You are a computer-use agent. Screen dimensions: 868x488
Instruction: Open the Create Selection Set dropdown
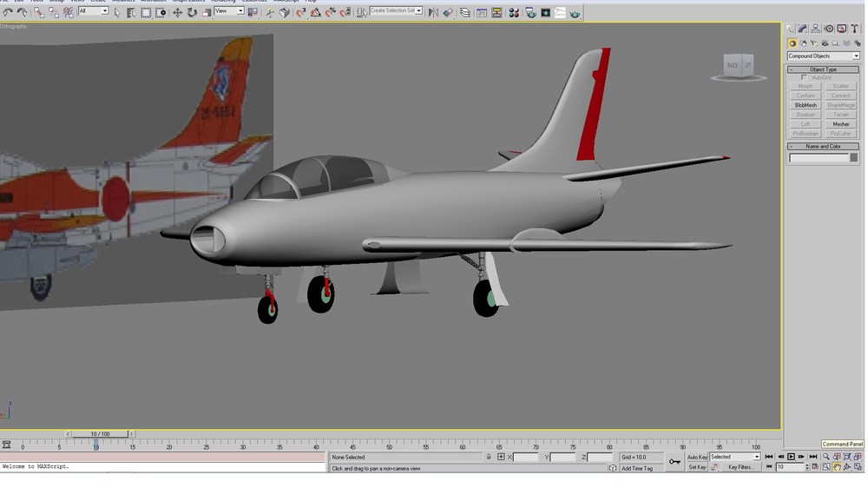pos(396,10)
